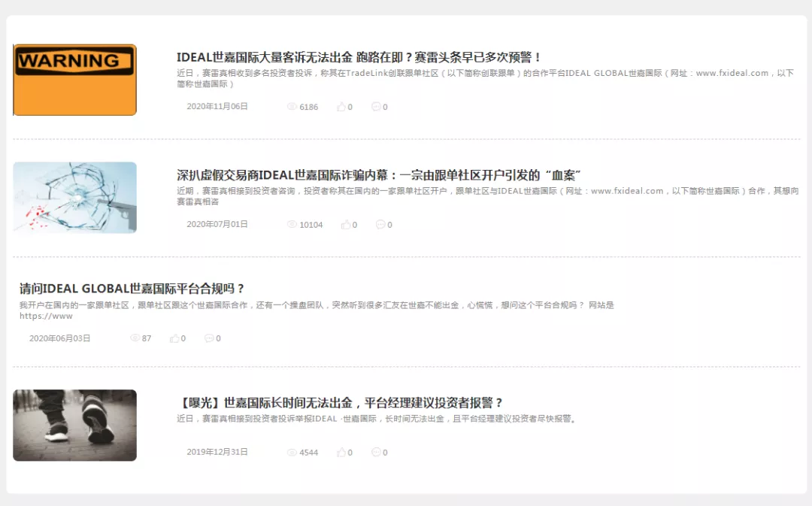
Task: Open the question 请问IDEAL GLOBAL世嘉国际平台合规吗
Action: (x=132, y=289)
